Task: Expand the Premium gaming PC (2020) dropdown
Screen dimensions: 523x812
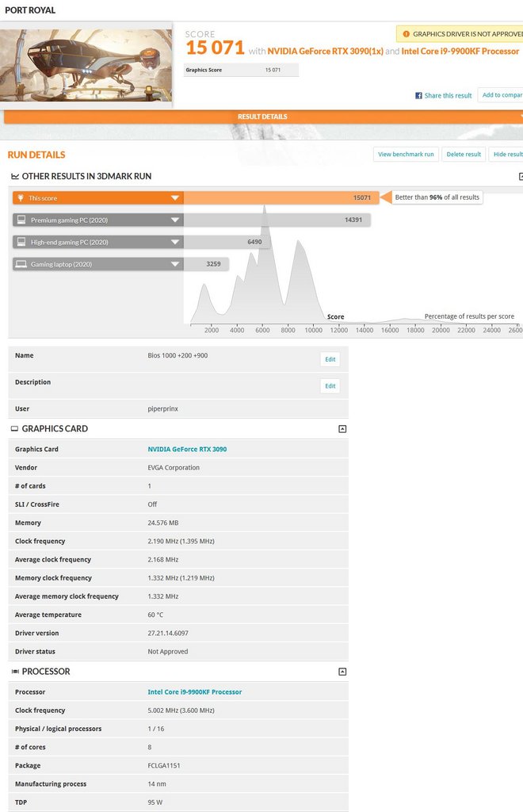Action: click(x=175, y=220)
